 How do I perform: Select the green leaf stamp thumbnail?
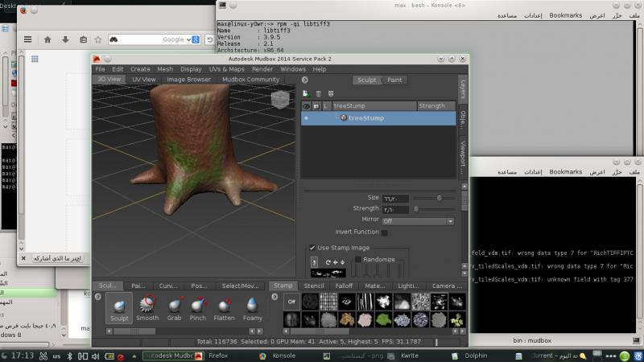[x=383, y=319]
